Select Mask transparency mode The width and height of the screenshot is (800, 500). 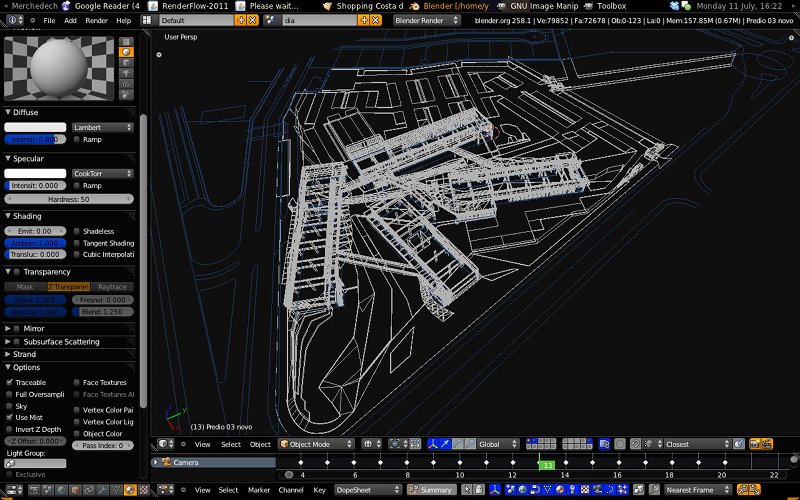(x=26, y=287)
